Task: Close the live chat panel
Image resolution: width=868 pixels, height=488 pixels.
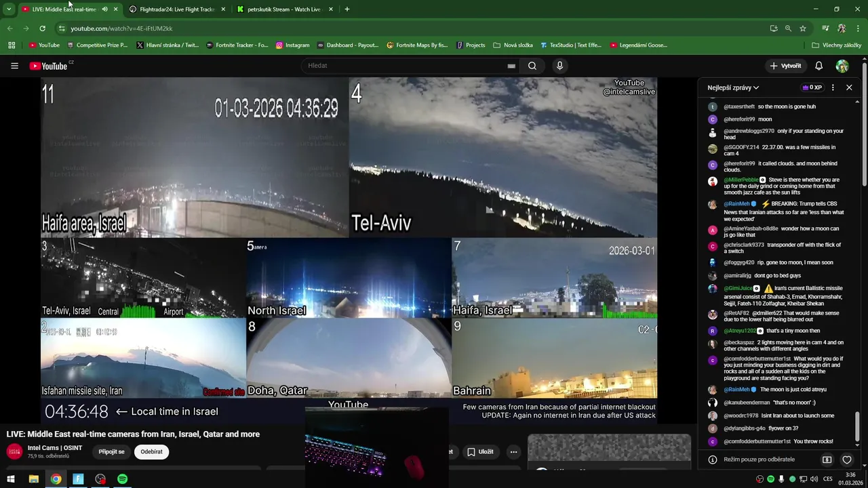Action: click(x=849, y=87)
